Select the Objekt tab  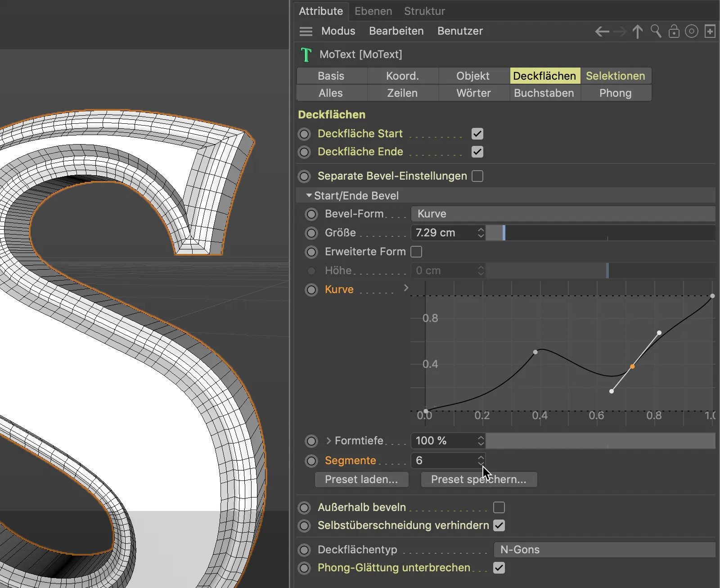coord(473,76)
